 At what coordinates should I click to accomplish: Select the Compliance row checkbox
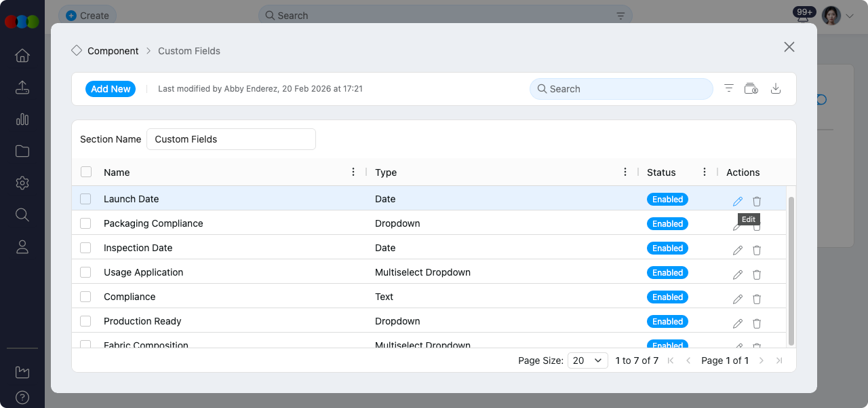coord(85,297)
